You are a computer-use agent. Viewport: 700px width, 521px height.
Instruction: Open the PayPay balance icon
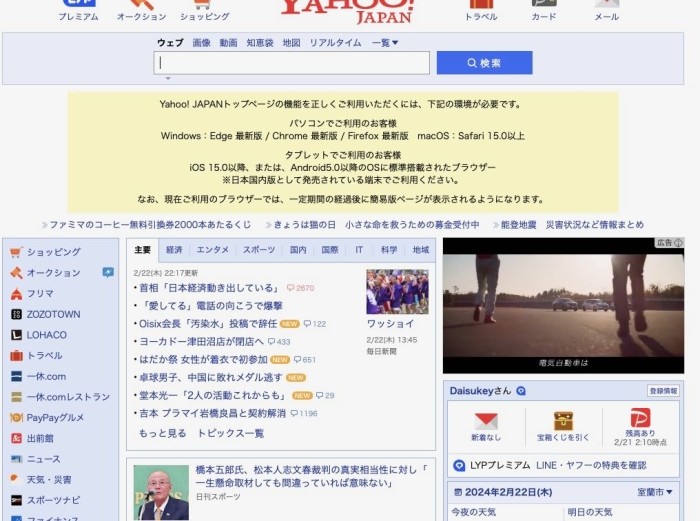640,419
